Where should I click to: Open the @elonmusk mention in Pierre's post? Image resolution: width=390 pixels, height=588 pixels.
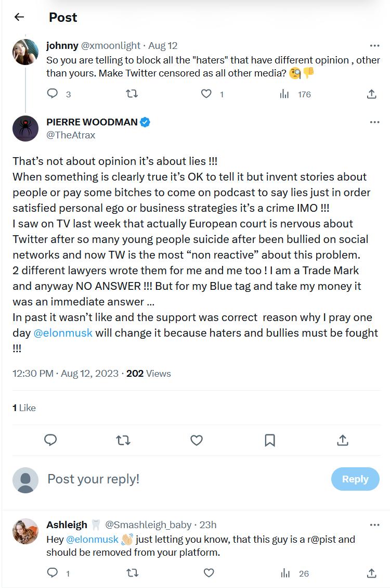click(x=63, y=333)
